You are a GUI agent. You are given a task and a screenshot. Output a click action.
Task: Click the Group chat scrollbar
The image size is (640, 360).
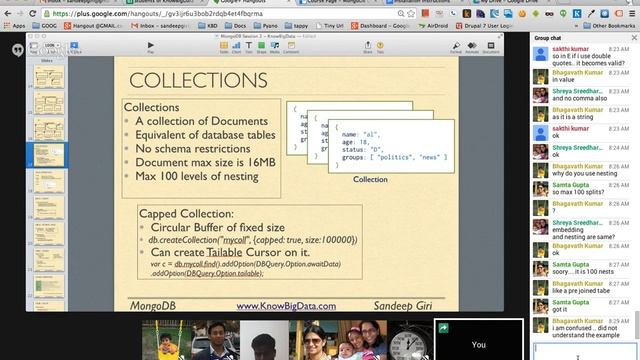click(x=637, y=325)
